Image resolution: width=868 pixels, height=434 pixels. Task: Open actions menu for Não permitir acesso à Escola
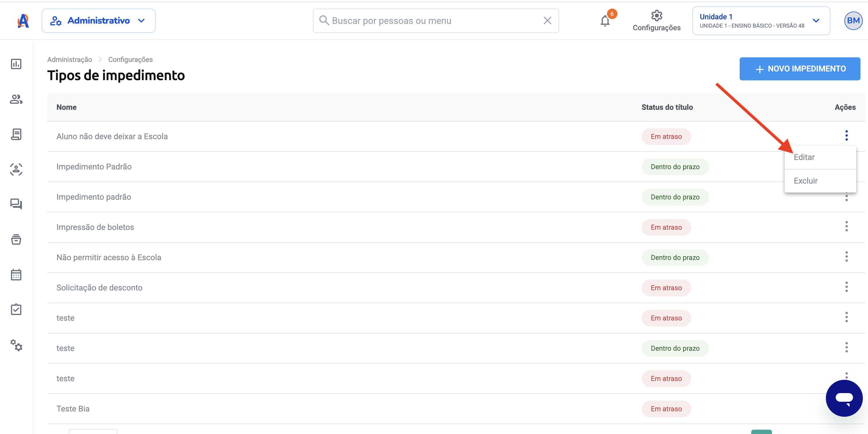point(846,256)
